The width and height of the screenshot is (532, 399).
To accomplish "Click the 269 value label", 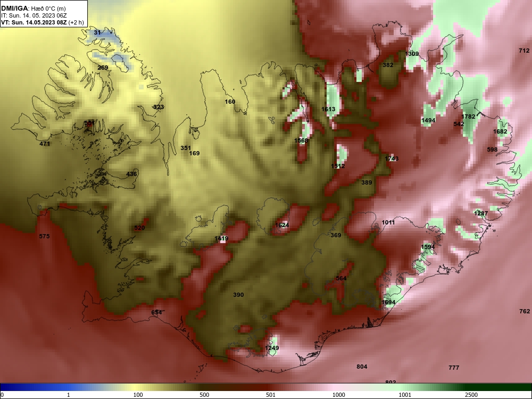I will (103, 68).
